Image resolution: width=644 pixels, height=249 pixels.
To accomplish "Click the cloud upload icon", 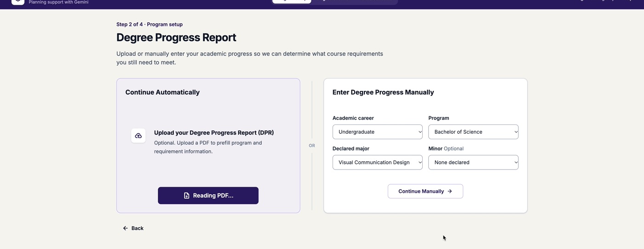I will tap(138, 136).
